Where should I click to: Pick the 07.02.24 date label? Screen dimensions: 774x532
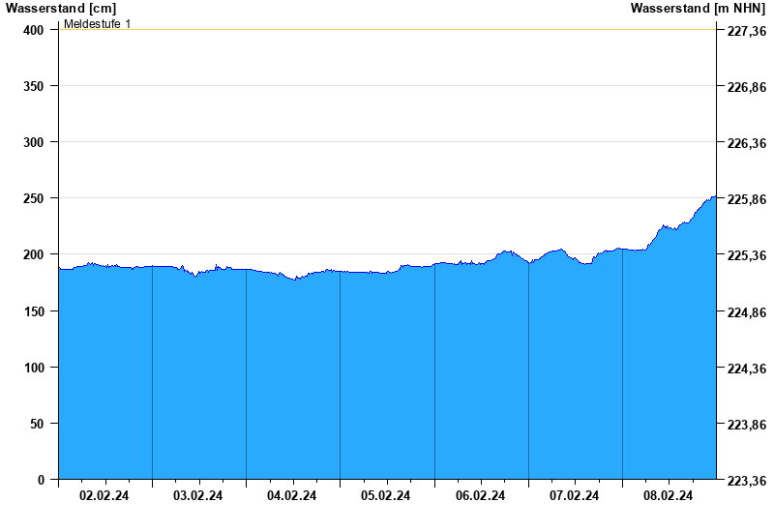(575, 496)
